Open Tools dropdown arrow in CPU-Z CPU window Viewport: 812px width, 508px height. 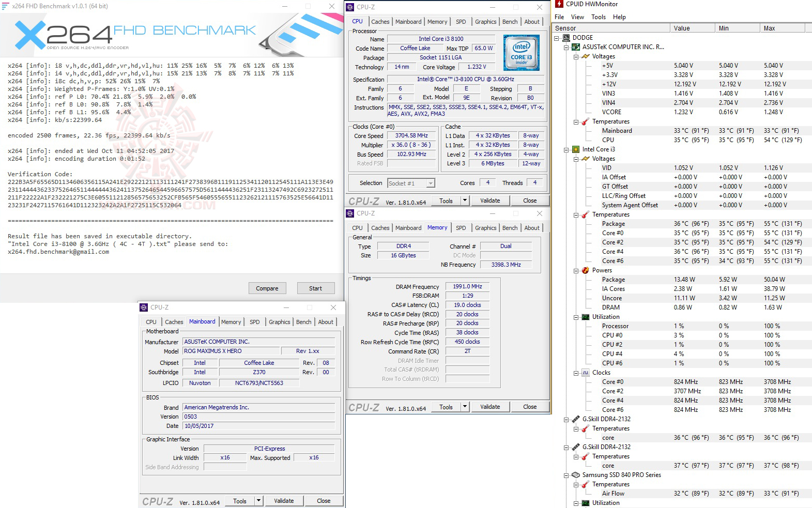tap(465, 201)
